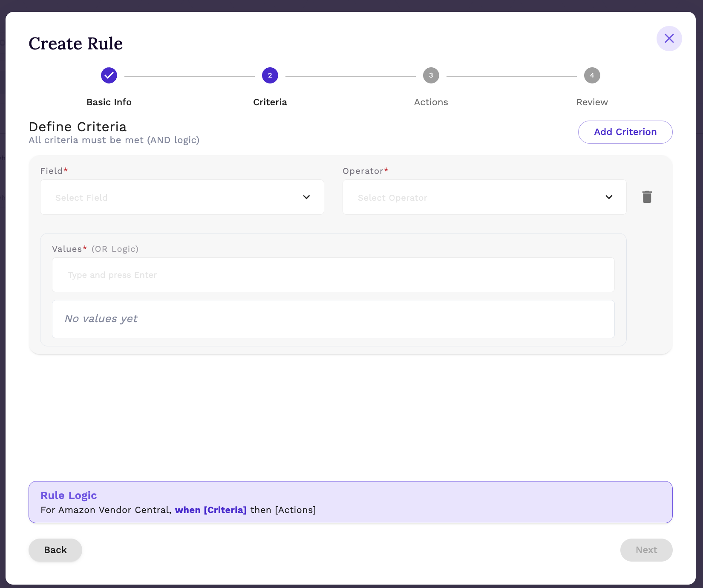Add a new criterion
Image resolution: width=703 pixels, height=588 pixels.
point(625,132)
